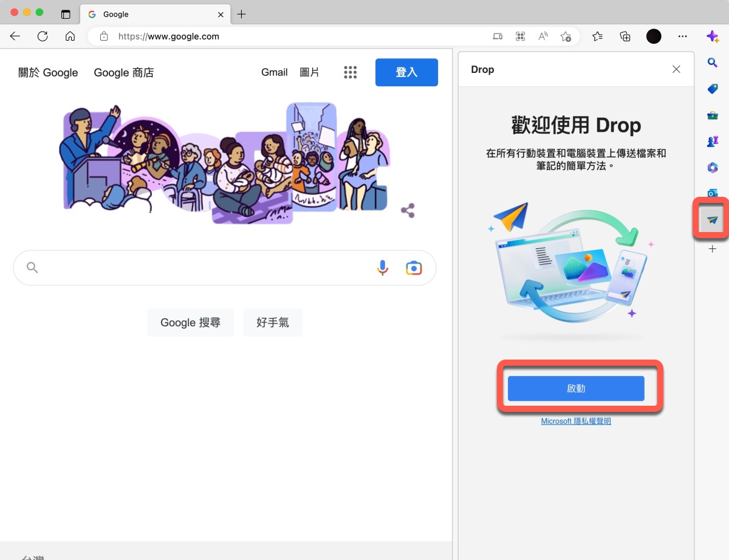729x560 pixels.
Task: Open the send-to-devices icon in the address bar
Action: tap(498, 36)
